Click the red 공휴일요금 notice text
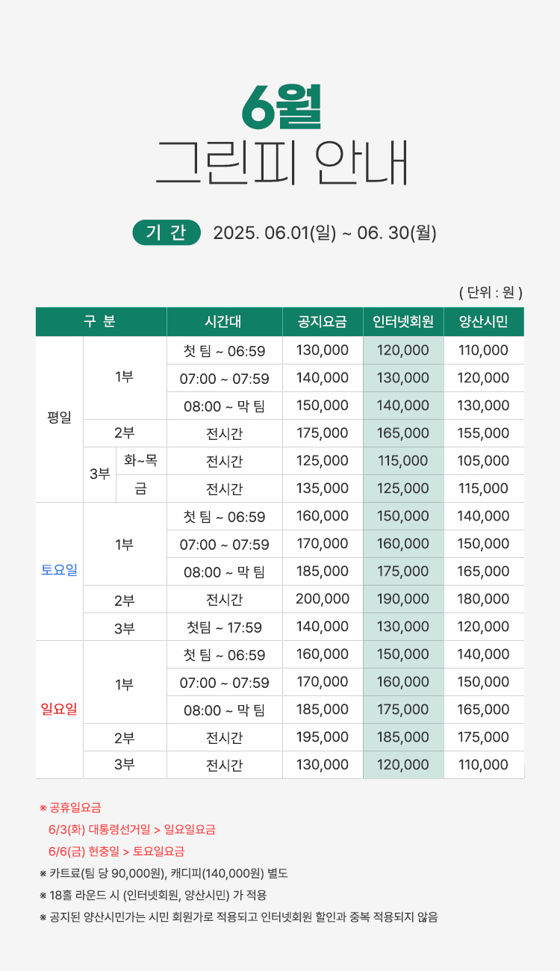The image size is (560, 971). (x=75, y=807)
